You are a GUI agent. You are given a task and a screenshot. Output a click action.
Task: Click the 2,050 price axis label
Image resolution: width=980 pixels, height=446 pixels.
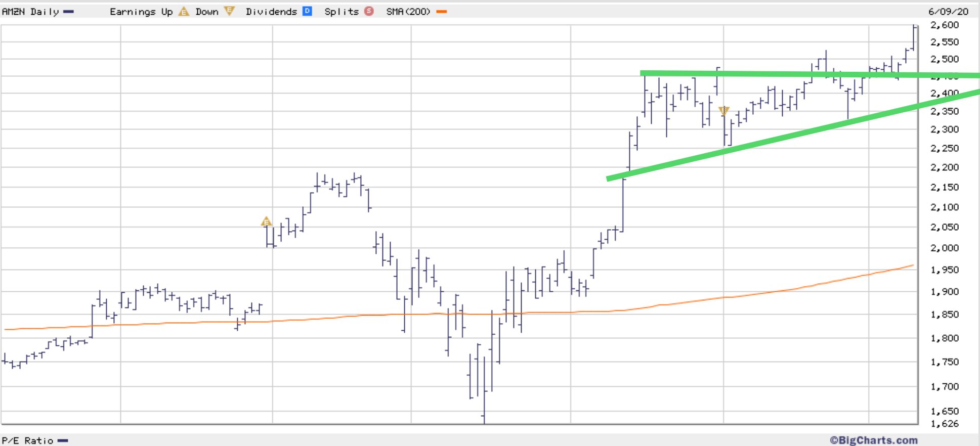[x=945, y=227]
